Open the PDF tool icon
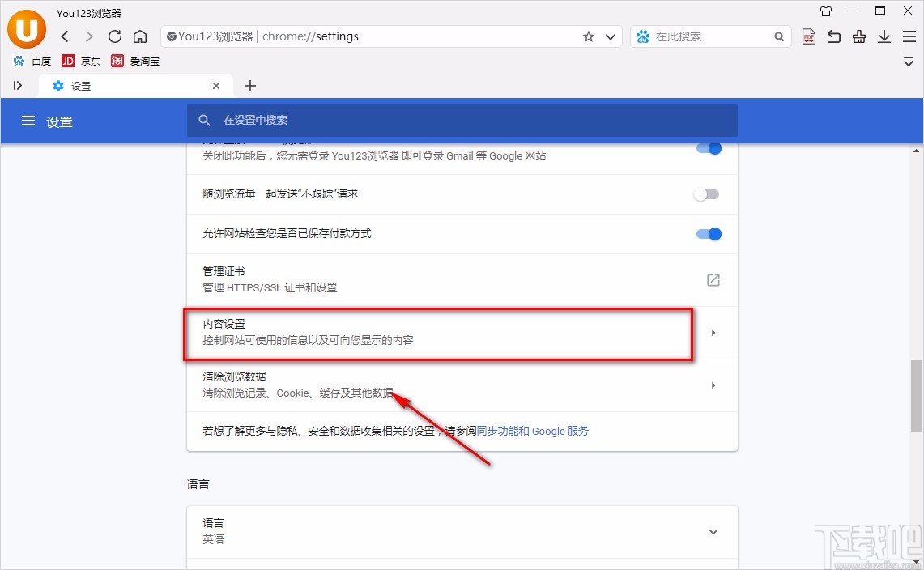This screenshot has width=924, height=570. [x=809, y=36]
